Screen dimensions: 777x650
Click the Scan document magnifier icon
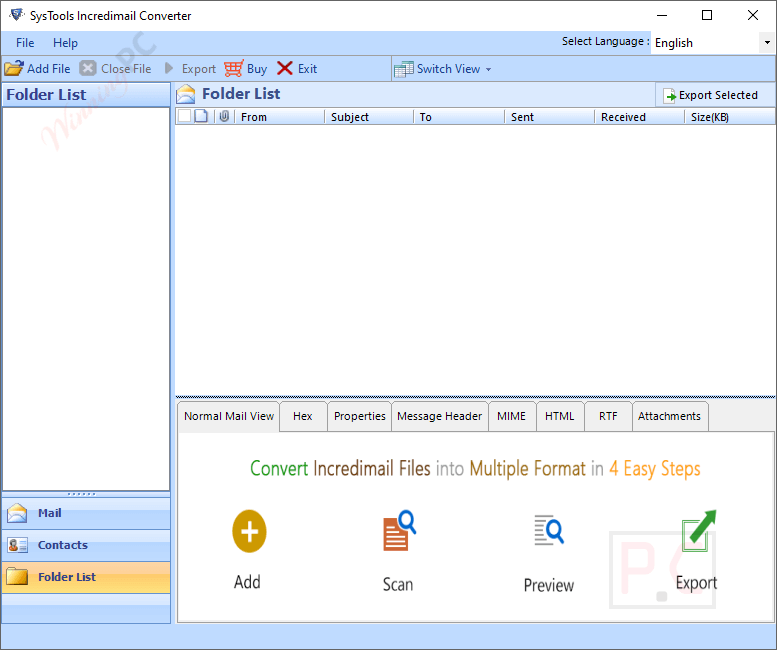coord(399,530)
